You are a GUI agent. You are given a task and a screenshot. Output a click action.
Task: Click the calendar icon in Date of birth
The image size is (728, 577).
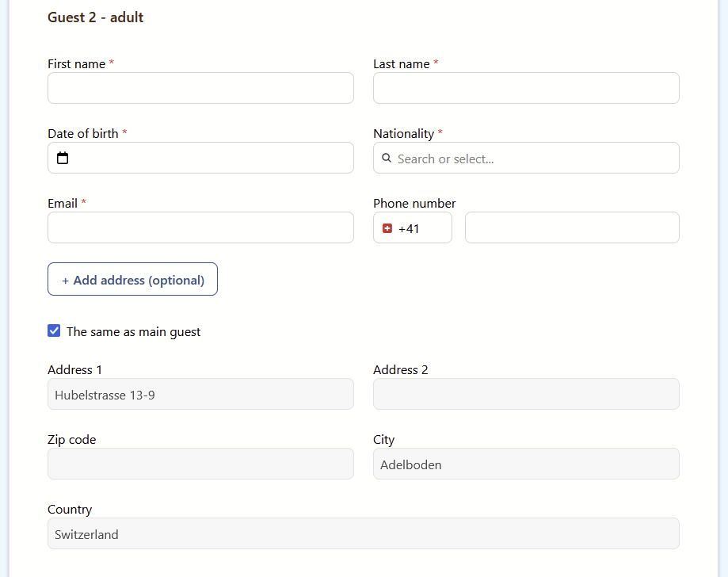click(x=63, y=158)
